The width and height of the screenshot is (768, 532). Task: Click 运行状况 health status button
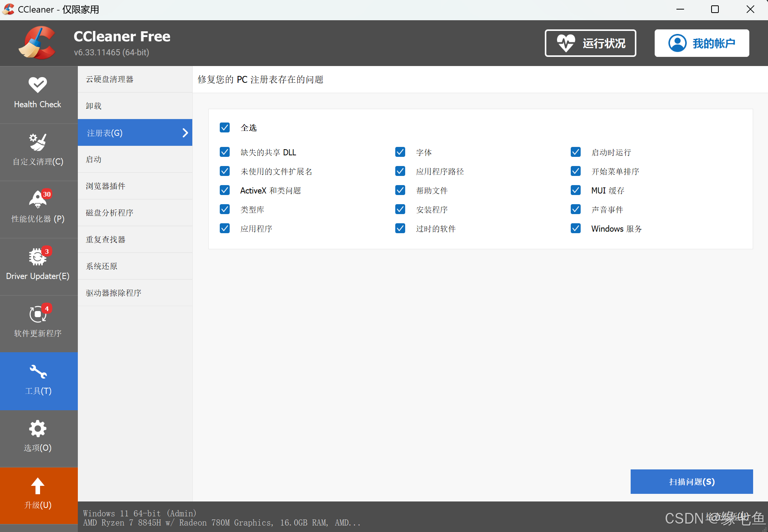tap(590, 43)
